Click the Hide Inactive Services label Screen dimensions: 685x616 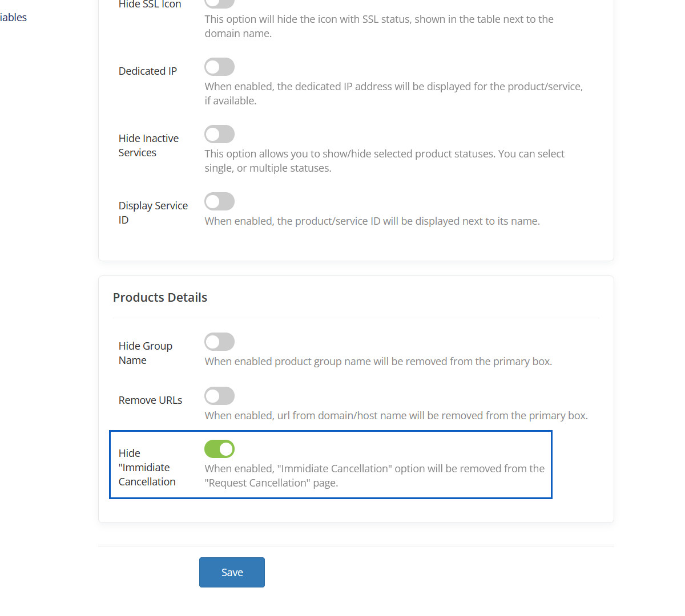pos(148,145)
